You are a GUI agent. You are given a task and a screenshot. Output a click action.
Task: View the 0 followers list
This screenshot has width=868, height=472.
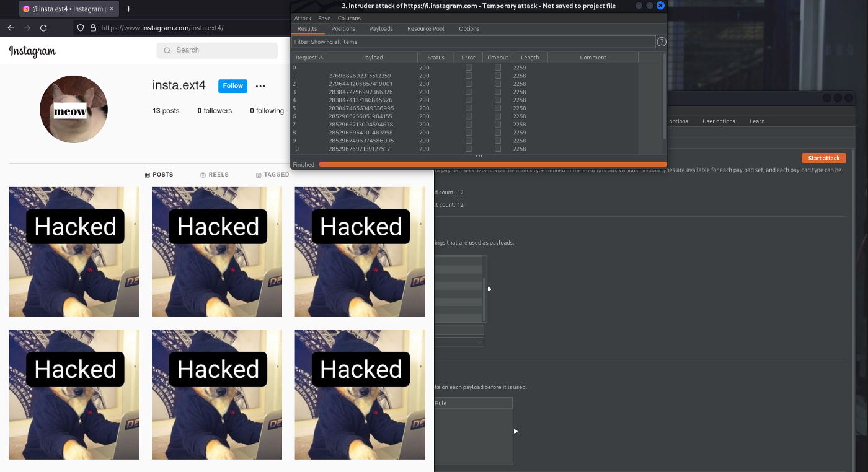point(215,111)
